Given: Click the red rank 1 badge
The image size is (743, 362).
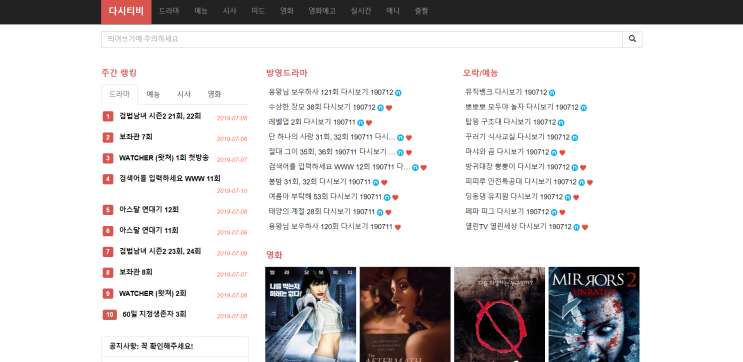Looking at the screenshot, I should coord(108,117).
